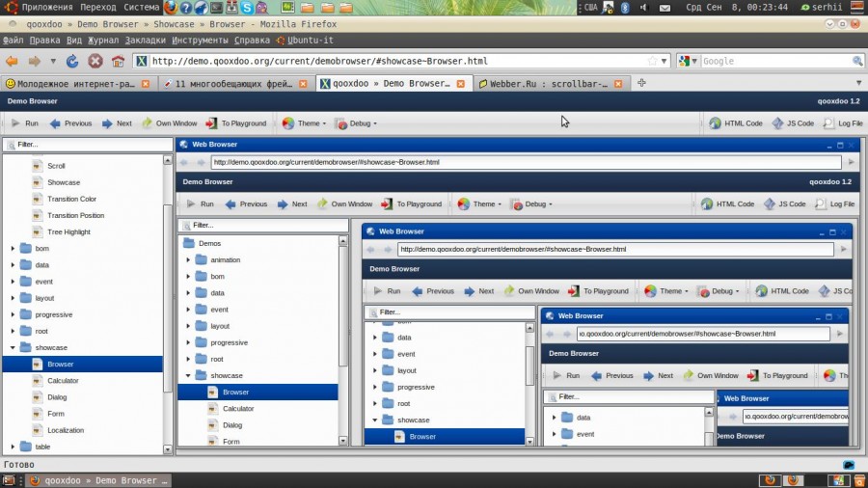Image resolution: width=868 pixels, height=488 pixels.
Task: Click go arrow of outermost Web Browser window
Action: click(x=851, y=162)
